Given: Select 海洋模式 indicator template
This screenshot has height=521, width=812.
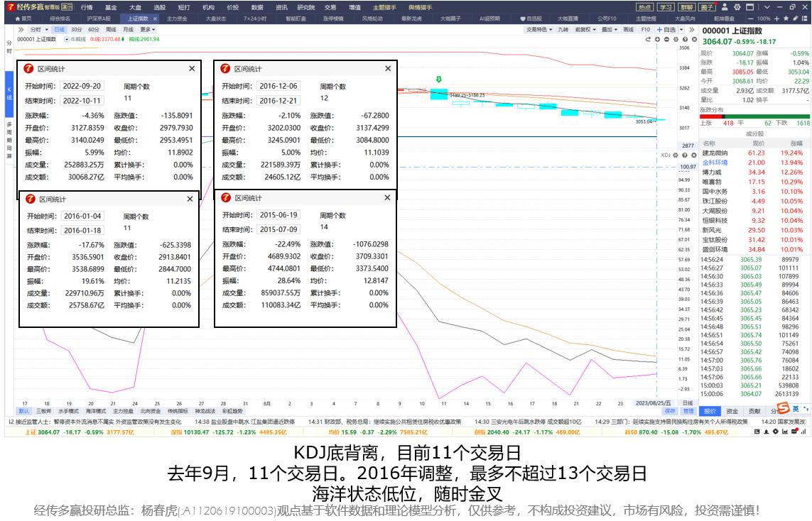Looking at the screenshot, I should point(94,411).
